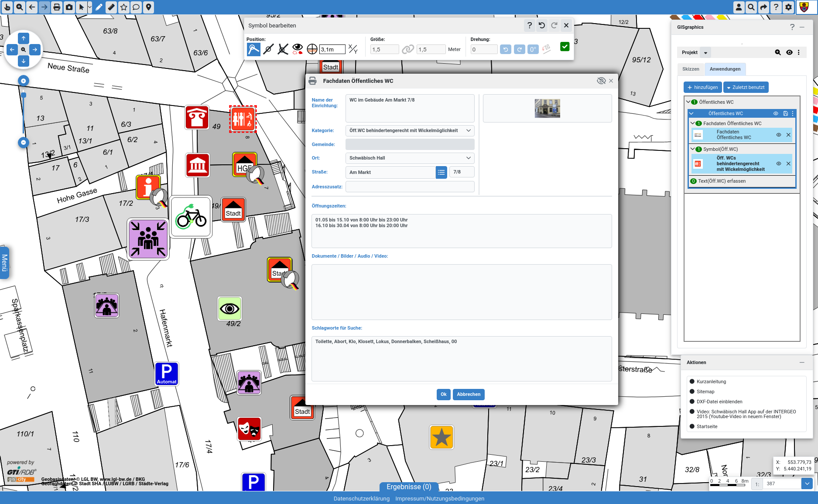Image resolution: width=818 pixels, height=504 pixels.
Task: Hide the Öff. WCs behindertengerecht symbol layer
Action: point(778,163)
